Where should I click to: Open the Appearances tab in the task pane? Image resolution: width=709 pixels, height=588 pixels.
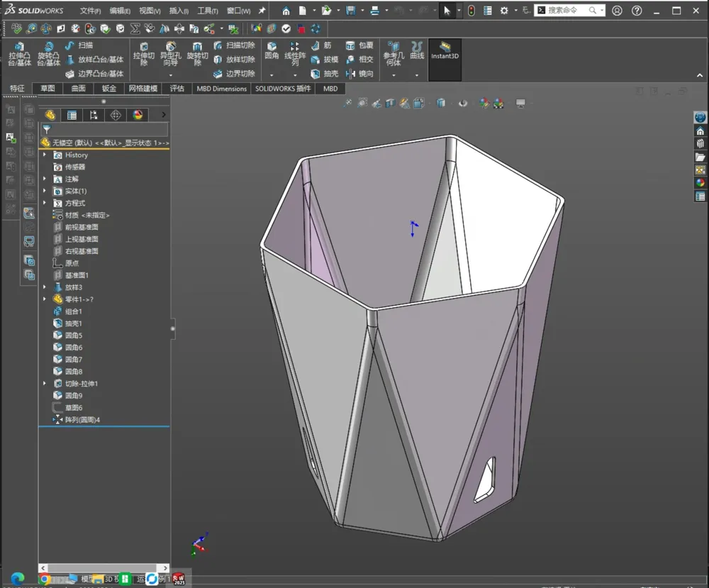pos(700,183)
